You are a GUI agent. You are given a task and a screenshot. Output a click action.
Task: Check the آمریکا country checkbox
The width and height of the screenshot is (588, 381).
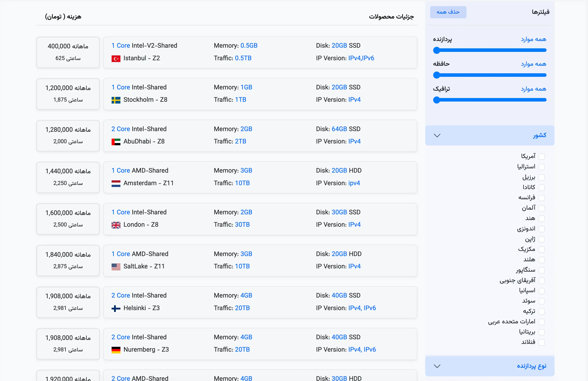tap(541, 156)
